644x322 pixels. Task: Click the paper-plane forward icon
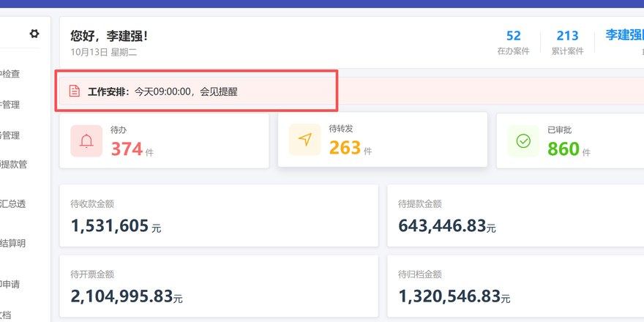[x=304, y=140]
